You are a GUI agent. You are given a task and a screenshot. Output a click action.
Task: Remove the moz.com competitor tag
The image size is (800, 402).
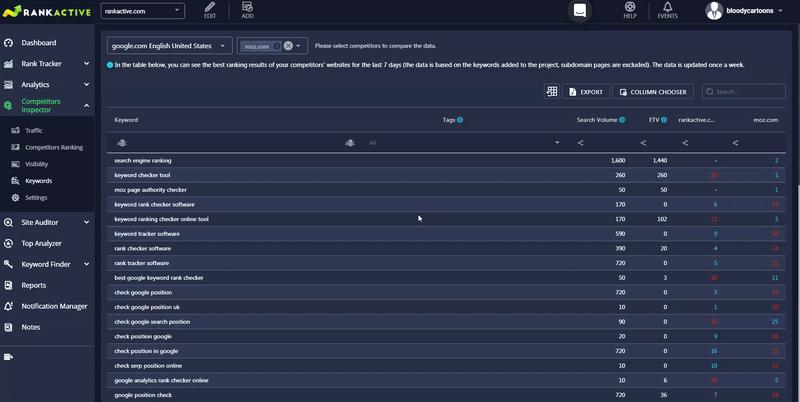click(x=277, y=46)
